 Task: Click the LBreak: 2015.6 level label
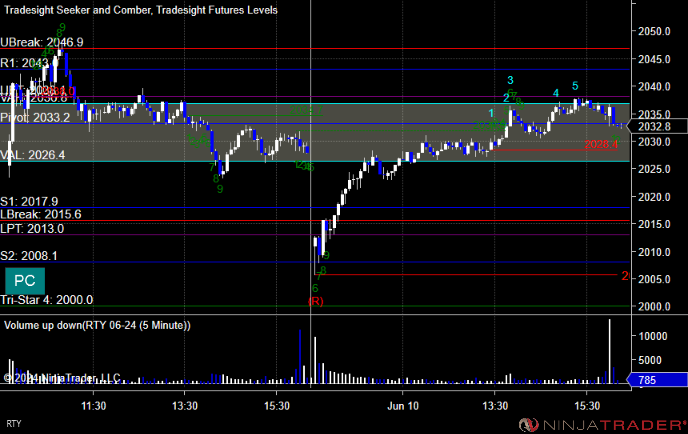click(x=41, y=214)
